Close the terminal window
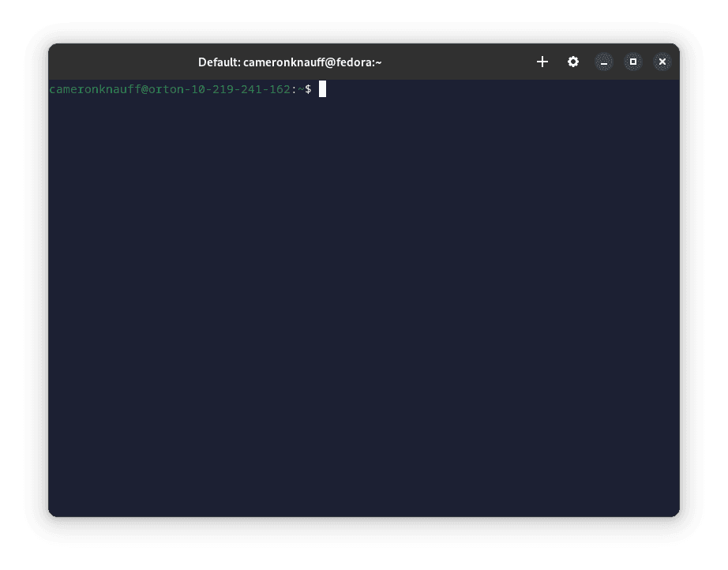The image size is (728, 570). 662,62
